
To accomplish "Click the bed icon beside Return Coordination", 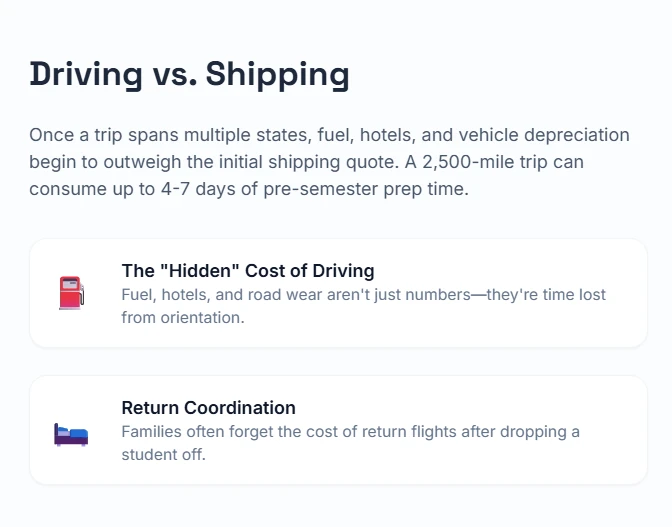I will pos(71,434).
